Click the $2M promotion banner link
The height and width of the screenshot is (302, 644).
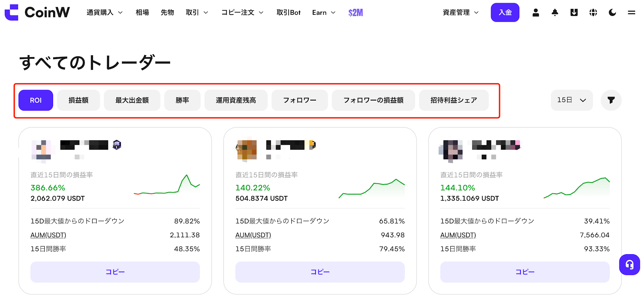pyautogui.click(x=355, y=12)
